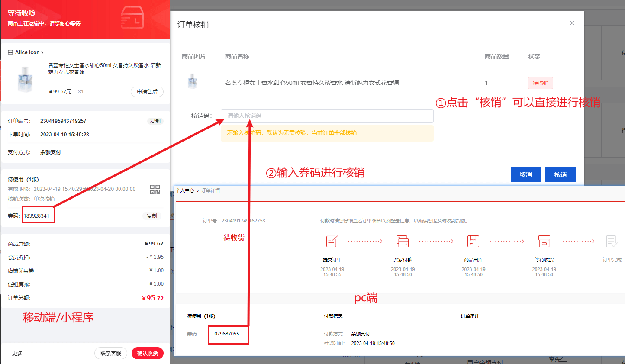Click the 订单备注 heading
625x364 pixels.
pos(470,316)
